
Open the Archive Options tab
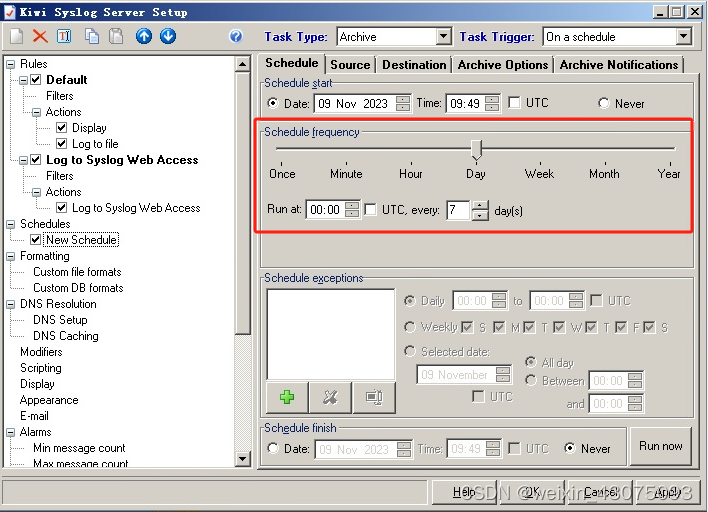503,65
